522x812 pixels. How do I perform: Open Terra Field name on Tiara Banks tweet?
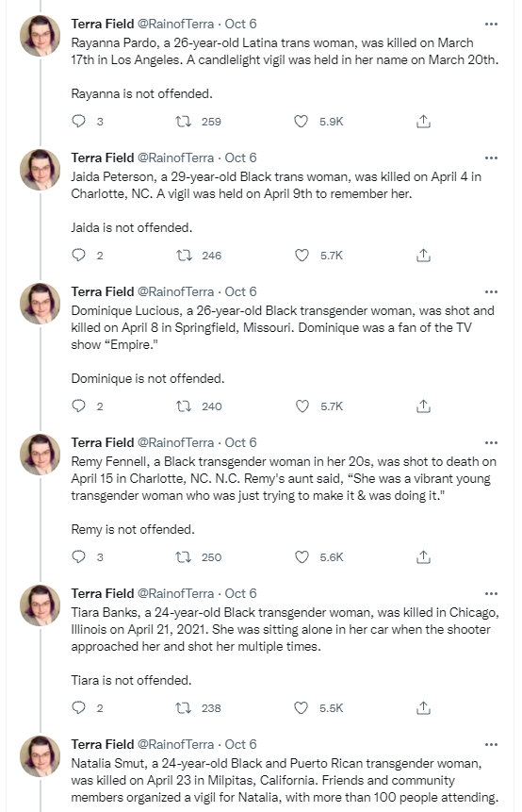(x=103, y=593)
